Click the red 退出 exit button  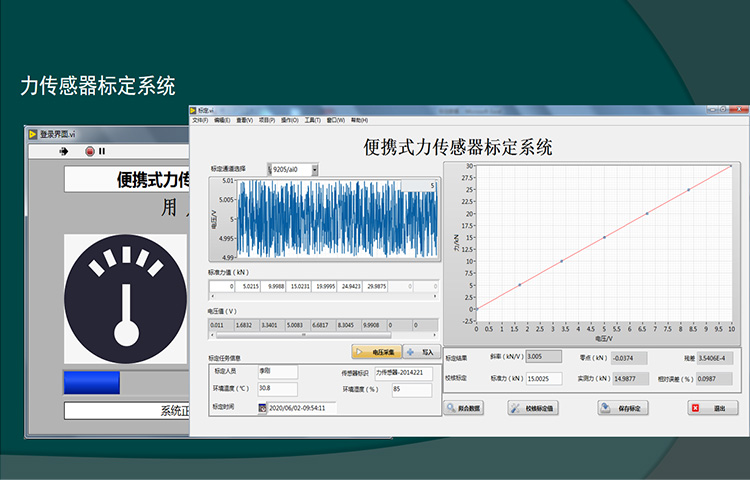pyautogui.click(x=713, y=408)
